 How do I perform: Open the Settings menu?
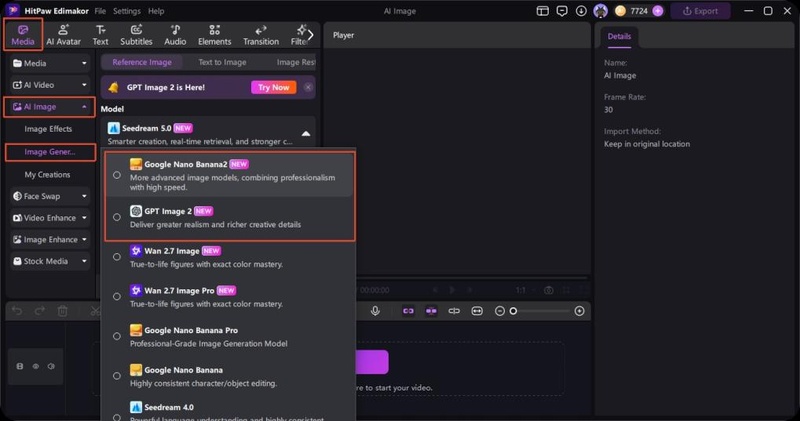coord(127,11)
